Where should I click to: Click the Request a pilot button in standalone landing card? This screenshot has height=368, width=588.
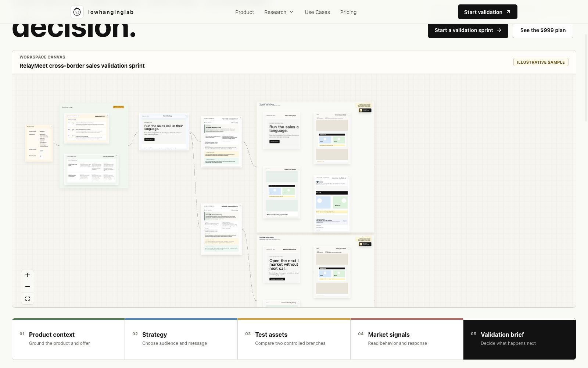coord(150,139)
